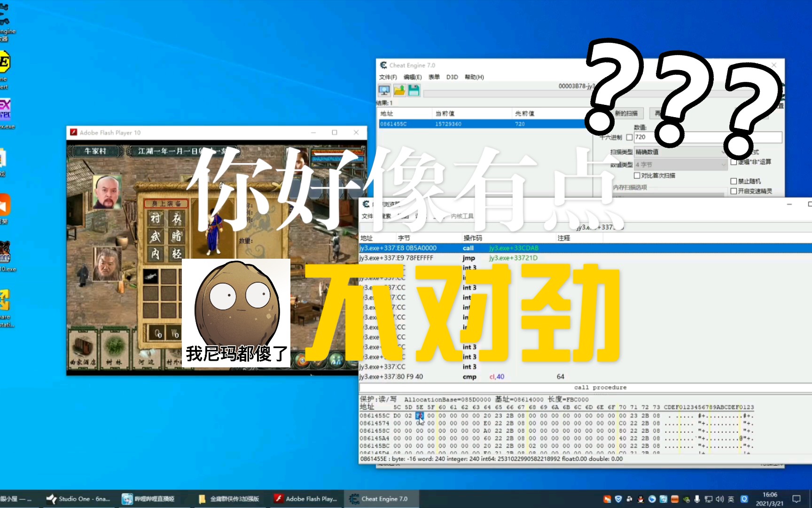Select the 衬 equipment slot in the game
The width and height of the screenshot is (812, 508).
(x=156, y=218)
